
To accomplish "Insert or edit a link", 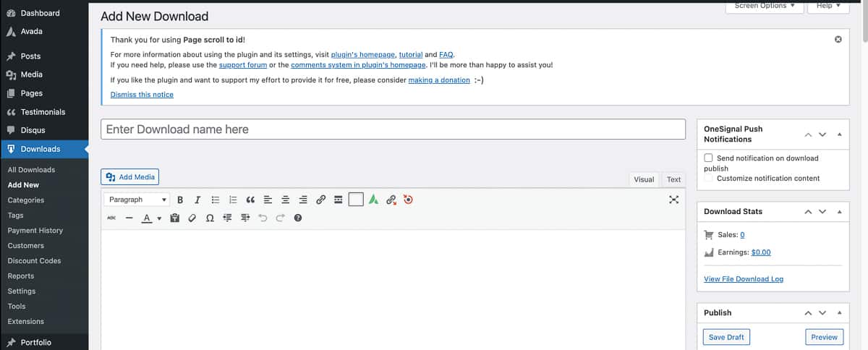I will tap(320, 200).
